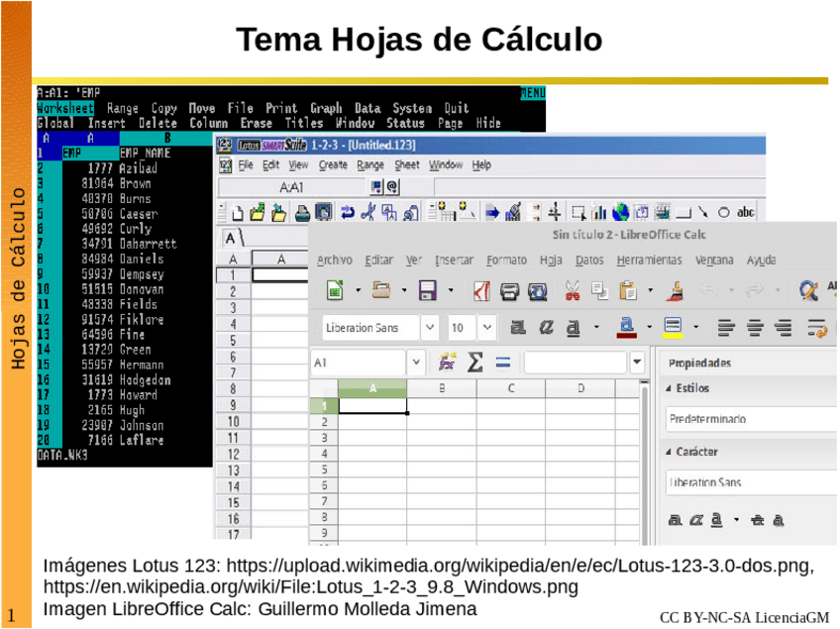Select the Worksheet item in DOS Lotus menu
The height and width of the screenshot is (629, 840).
pyautogui.click(x=65, y=108)
